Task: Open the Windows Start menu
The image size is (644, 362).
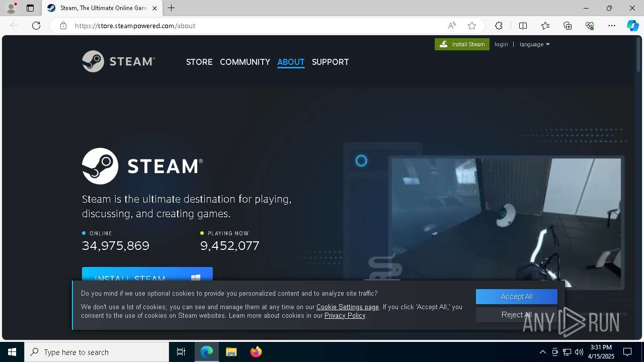Action: click(12, 352)
